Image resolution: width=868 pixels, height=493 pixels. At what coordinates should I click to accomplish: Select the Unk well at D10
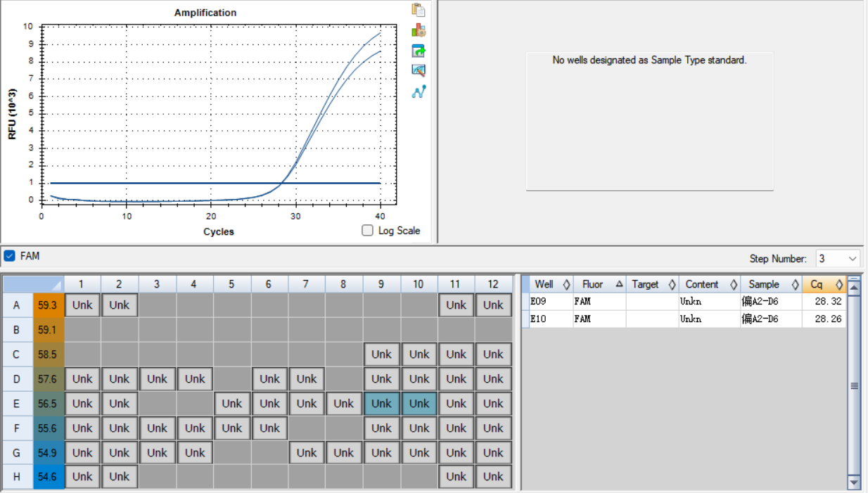click(x=419, y=379)
